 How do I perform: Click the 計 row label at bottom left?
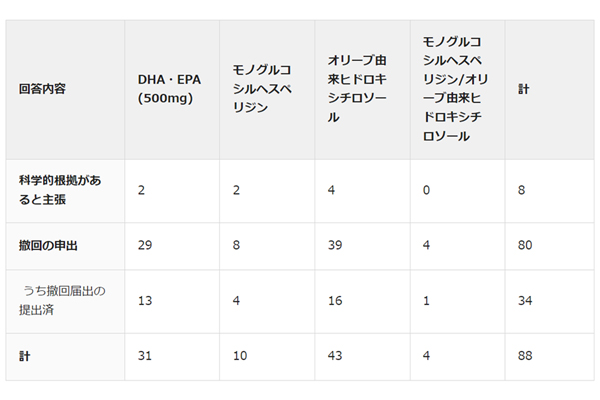point(25,354)
